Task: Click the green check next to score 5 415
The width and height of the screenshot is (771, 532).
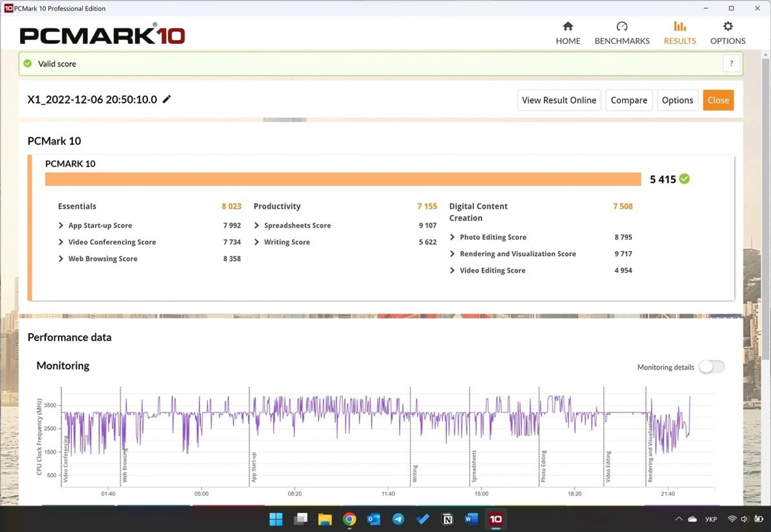Action: 684,179
